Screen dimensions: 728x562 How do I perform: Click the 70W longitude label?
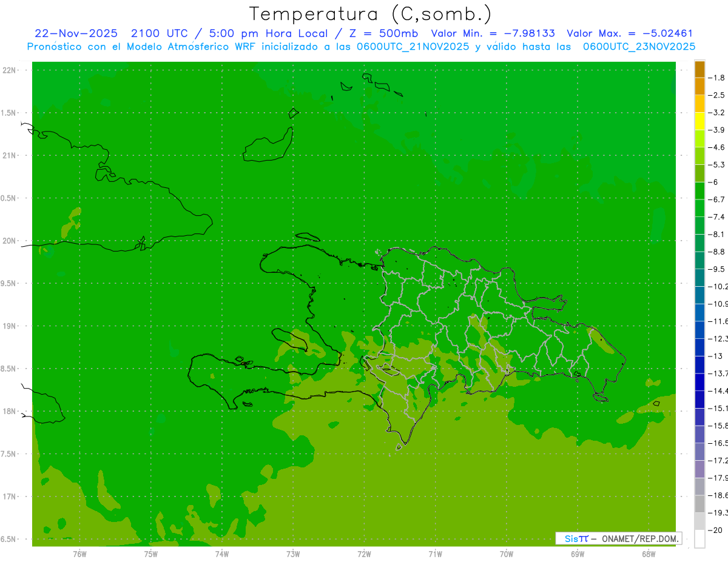[506, 554]
